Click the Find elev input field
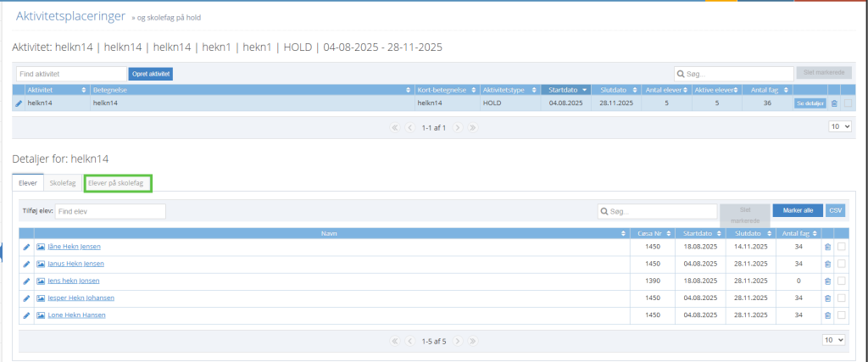Image resolution: width=868 pixels, height=362 pixels. pyautogui.click(x=110, y=211)
